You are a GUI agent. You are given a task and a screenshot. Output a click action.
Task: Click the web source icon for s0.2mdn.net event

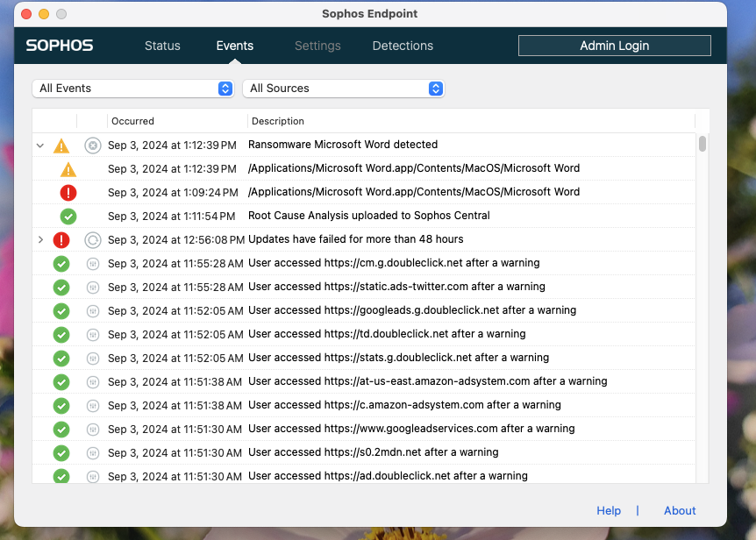pos(93,453)
